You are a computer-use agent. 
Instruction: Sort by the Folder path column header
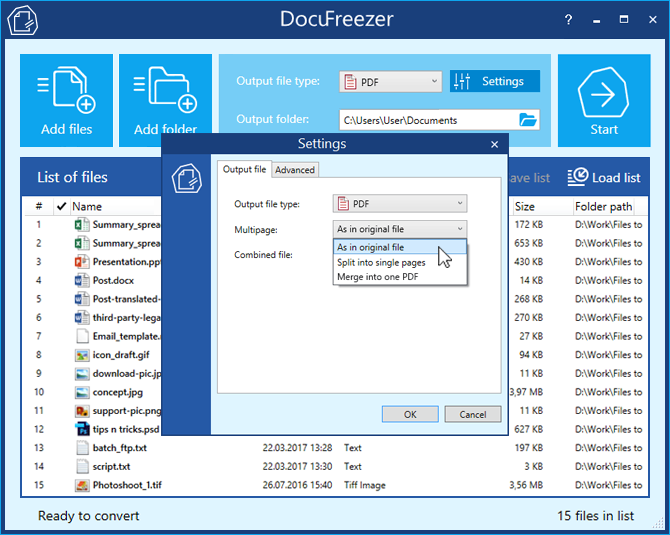pos(603,206)
